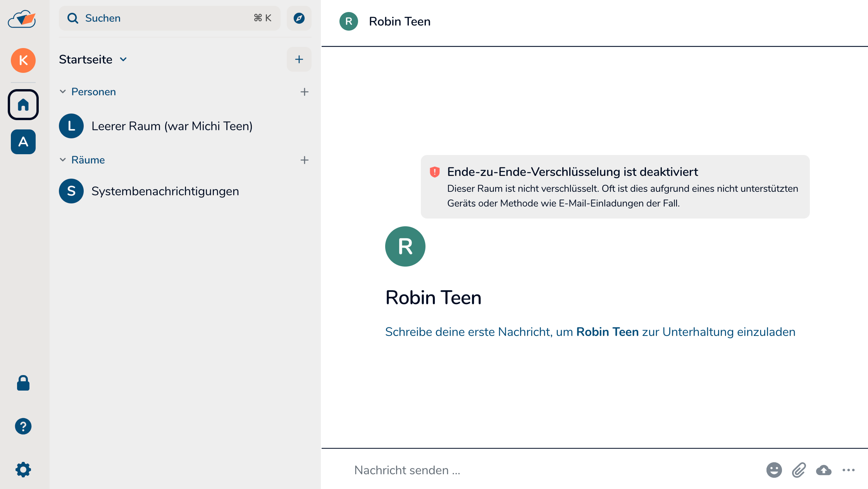868x489 pixels.
Task: Click the cloud upload icon
Action: click(x=823, y=470)
